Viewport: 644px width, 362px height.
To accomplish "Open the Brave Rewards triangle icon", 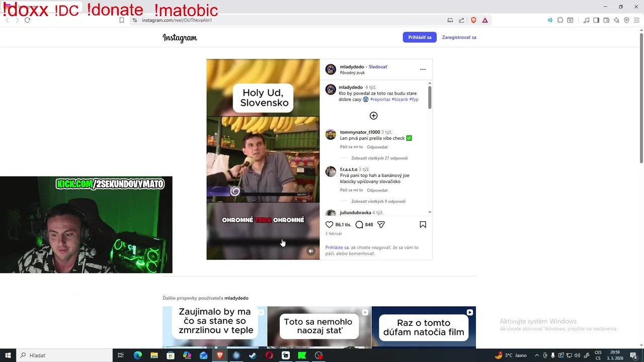I will coord(485,20).
